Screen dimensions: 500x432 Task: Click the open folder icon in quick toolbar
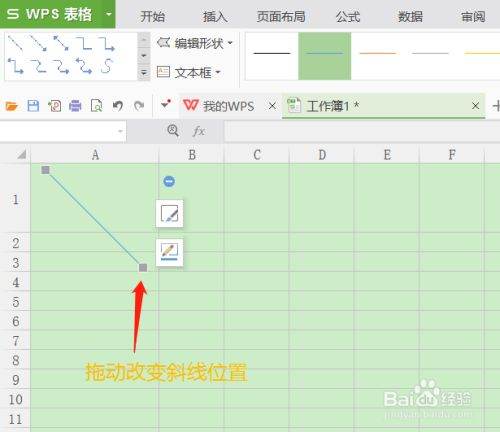coord(12,106)
